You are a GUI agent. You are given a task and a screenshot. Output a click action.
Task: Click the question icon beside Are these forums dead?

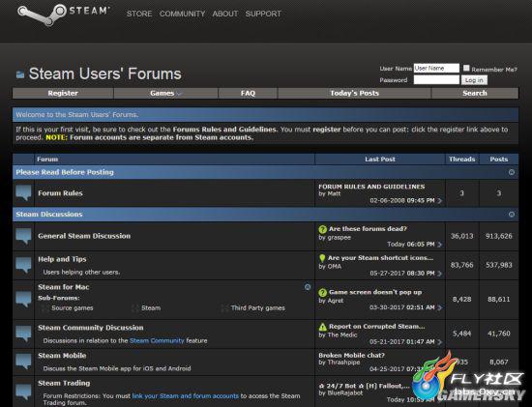coord(323,230)
